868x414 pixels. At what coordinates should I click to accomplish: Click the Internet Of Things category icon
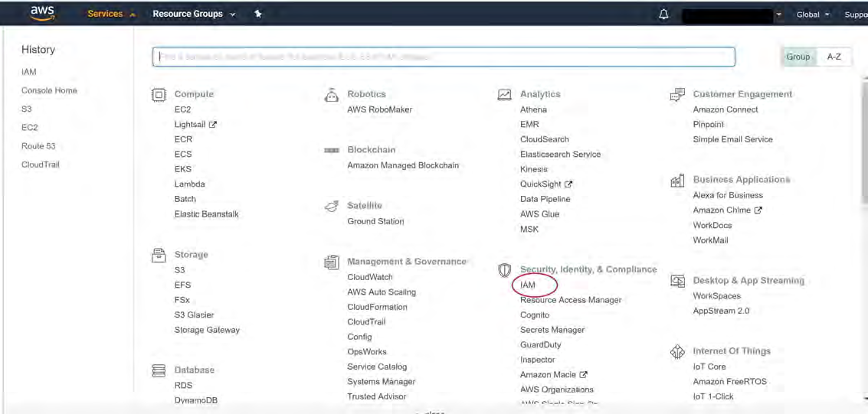click(677, 351)
